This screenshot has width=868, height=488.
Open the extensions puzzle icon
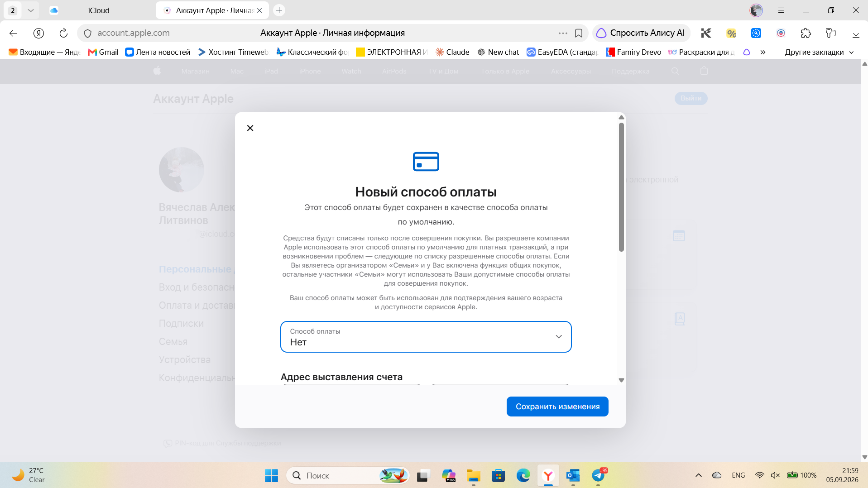[806, 33]
